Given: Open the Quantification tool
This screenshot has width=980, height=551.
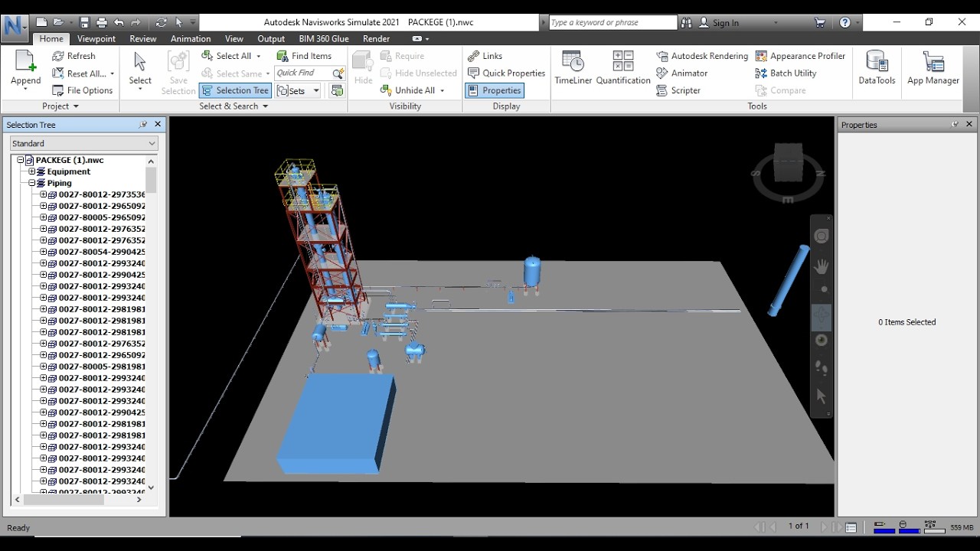Looking at the screenshot, I should click(623, 69).
